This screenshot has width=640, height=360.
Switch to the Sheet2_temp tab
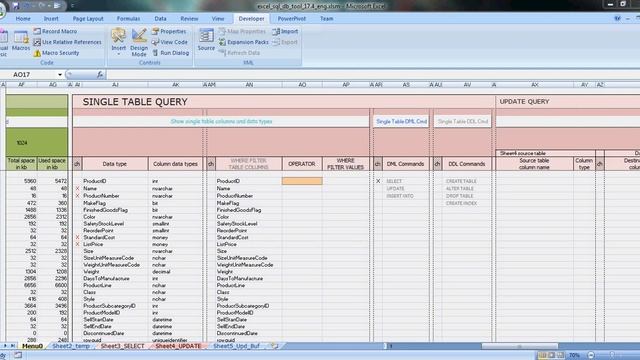tap(71, 346)
